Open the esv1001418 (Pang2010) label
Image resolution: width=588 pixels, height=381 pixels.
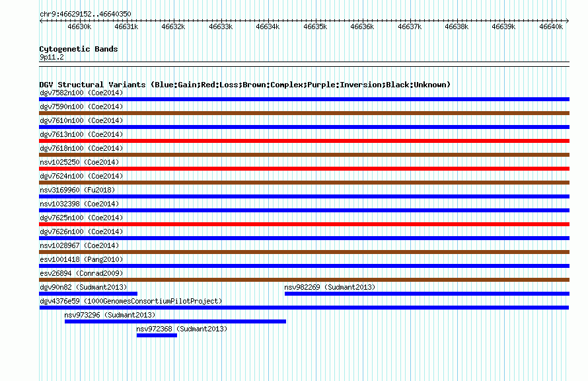point(81,259)
